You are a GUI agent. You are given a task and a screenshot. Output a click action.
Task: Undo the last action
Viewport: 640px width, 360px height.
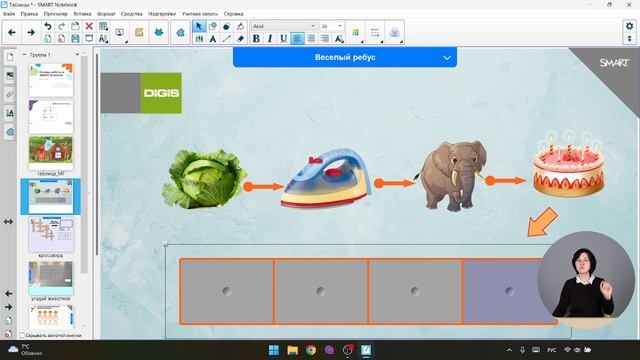48,26
